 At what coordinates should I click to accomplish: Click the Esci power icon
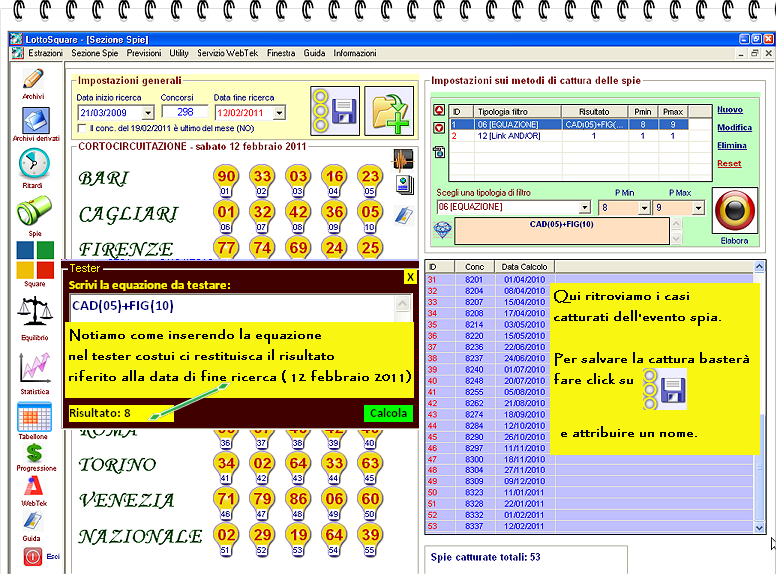(x=33, y=557)
